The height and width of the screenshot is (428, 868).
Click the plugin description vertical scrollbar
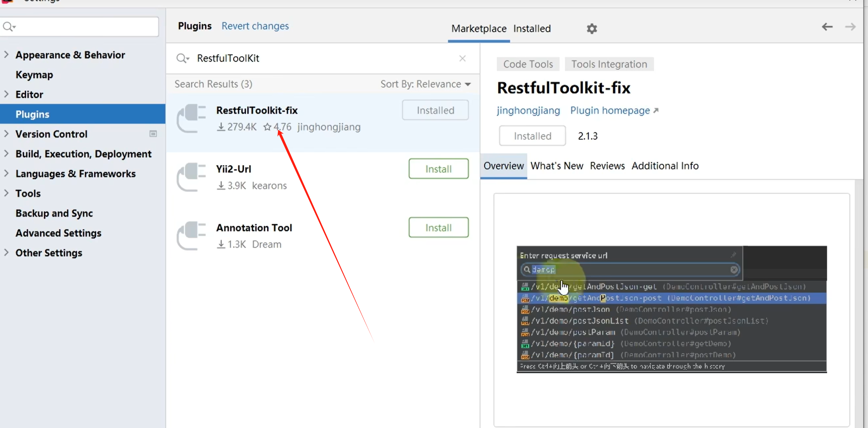tap(858, 303)
